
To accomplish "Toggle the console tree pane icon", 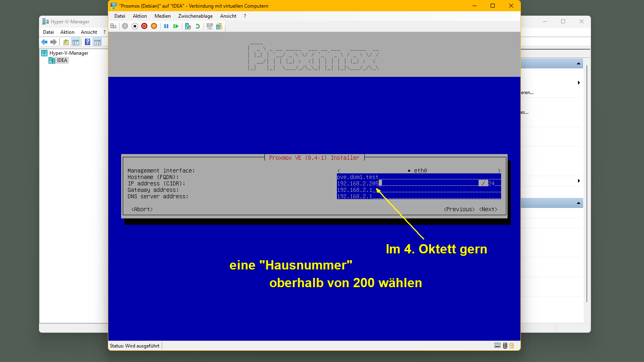I will click(x=75, y=42).
